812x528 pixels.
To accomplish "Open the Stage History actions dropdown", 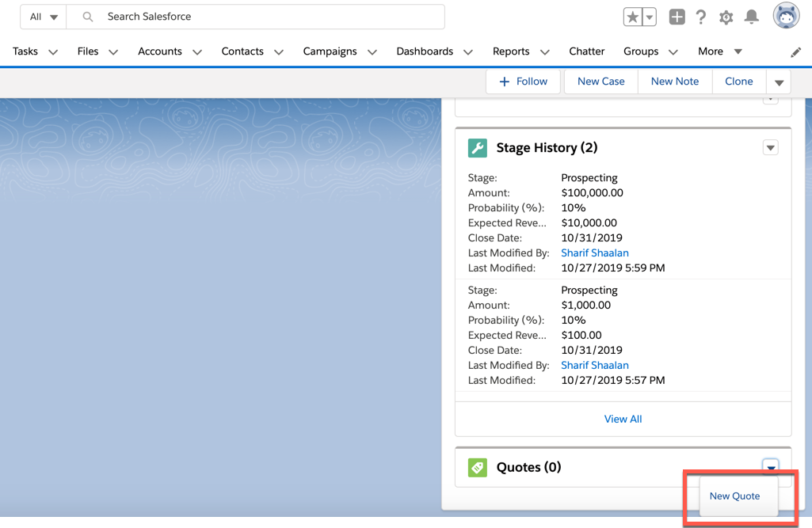I will click(x=771, y=148).
